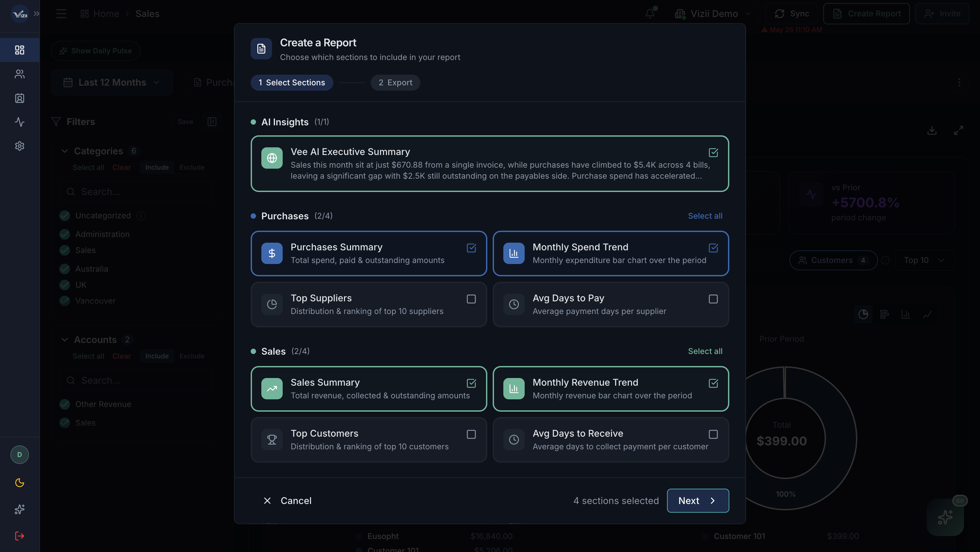
Task: Clear the Categories selection
Action: pos(121,167)
